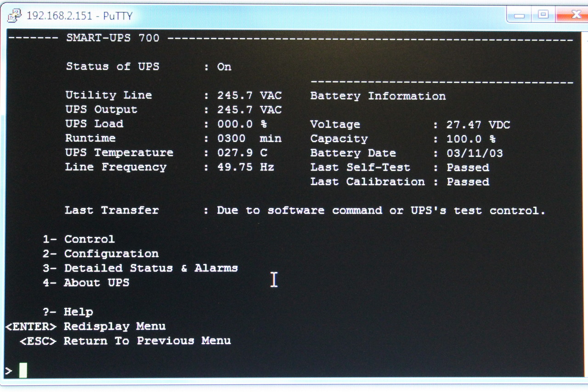
Task: Click the 'Runtime' label
Action: point(90,138)
